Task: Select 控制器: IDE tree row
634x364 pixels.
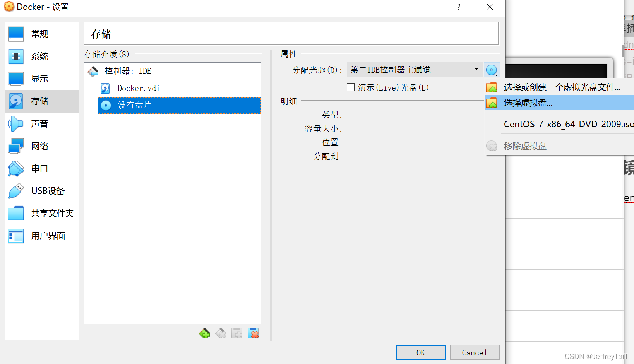Action: pyautogui.click(x=172, y=71)
